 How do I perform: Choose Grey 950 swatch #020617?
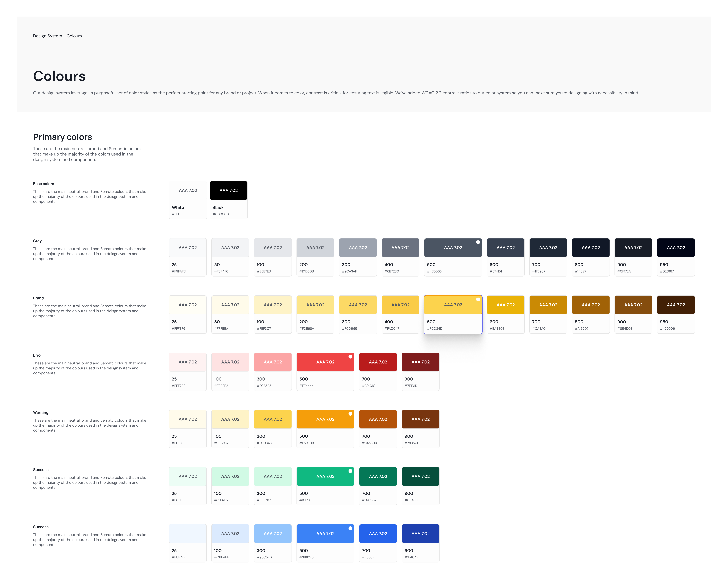click(676, 257)
